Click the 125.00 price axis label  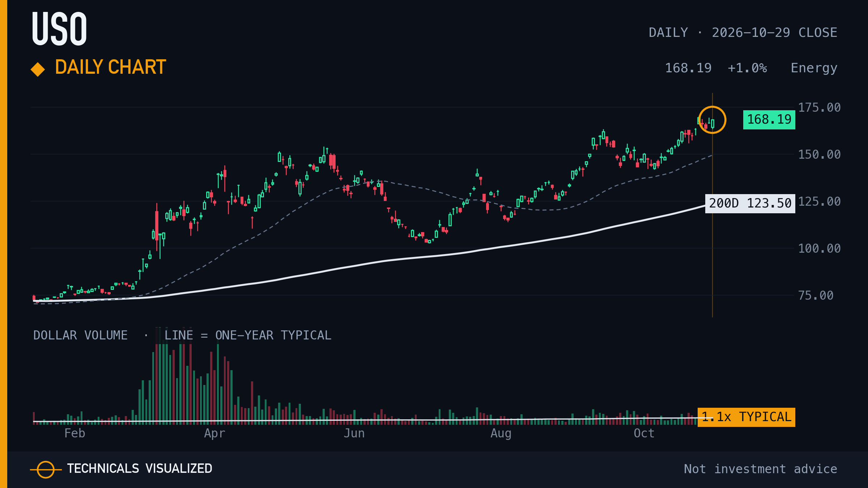[819, 202]
